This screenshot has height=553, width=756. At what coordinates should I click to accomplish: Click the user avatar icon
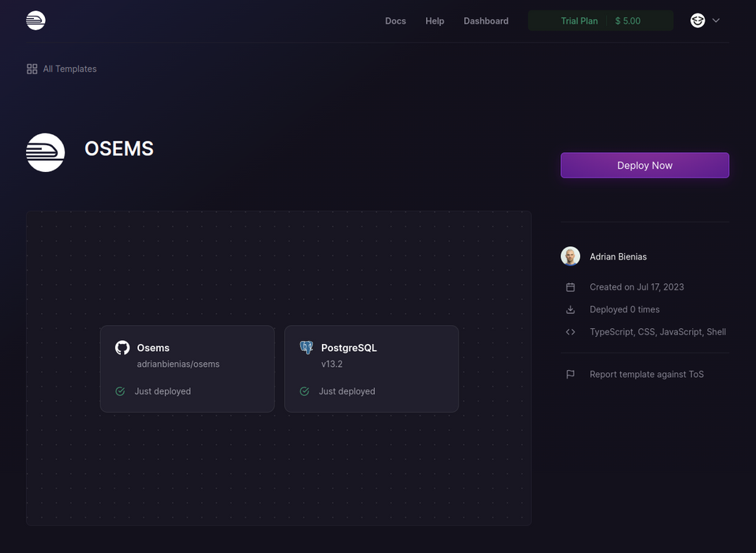click(698, 21)
